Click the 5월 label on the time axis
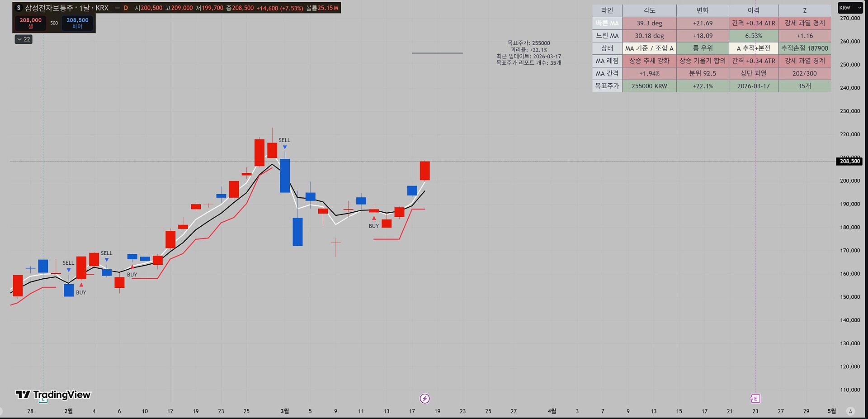This screenshot has height=419, width=868. [831, 411]
